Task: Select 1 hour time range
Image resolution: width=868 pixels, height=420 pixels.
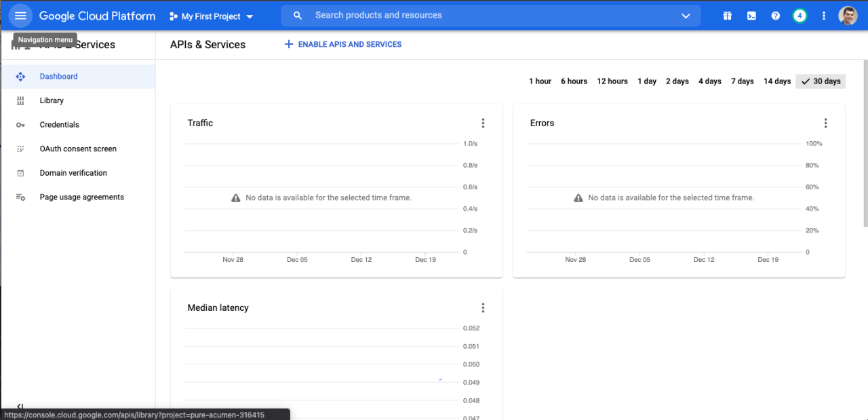Action: click(x=540, y=81)
